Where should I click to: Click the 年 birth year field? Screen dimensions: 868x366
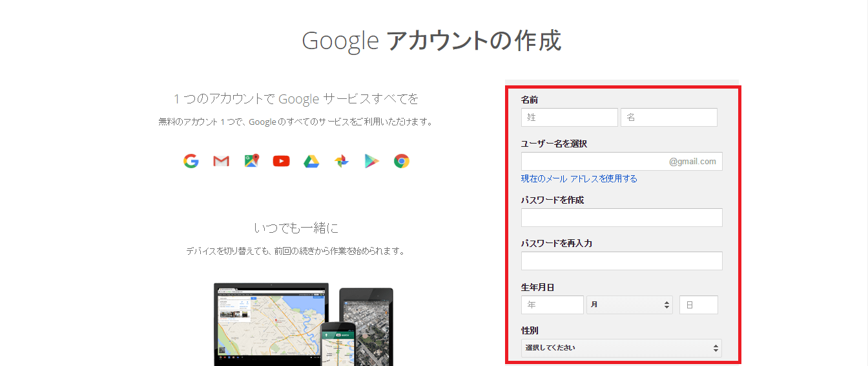(x=552, y=305)
